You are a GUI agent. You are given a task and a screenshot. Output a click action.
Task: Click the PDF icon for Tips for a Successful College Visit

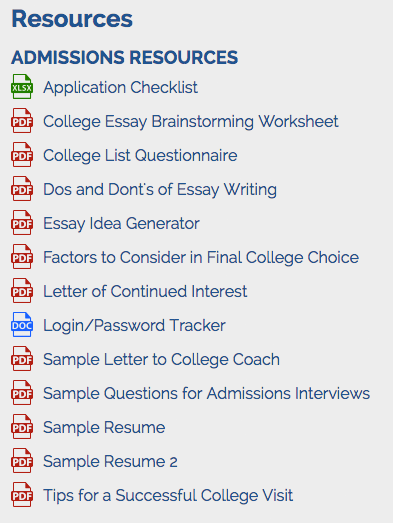(x=22, y=495)
